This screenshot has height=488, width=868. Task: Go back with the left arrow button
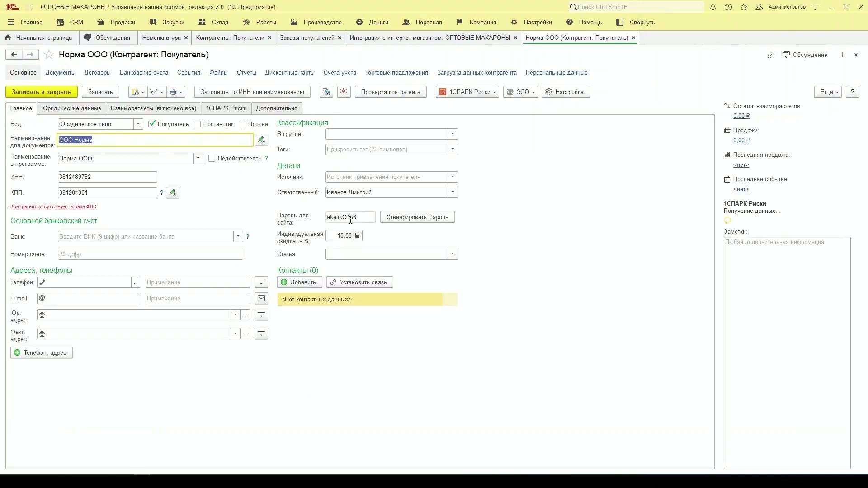(x=14, y=55)
